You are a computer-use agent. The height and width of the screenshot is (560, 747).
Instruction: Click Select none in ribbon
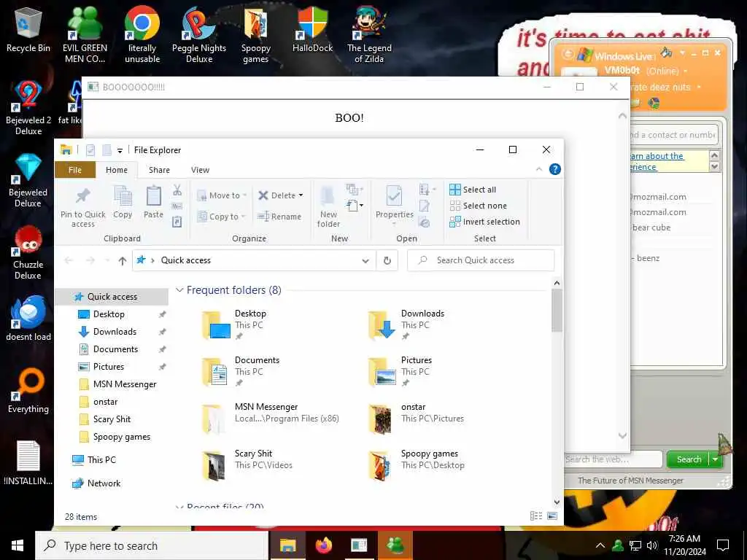point(479,206)
